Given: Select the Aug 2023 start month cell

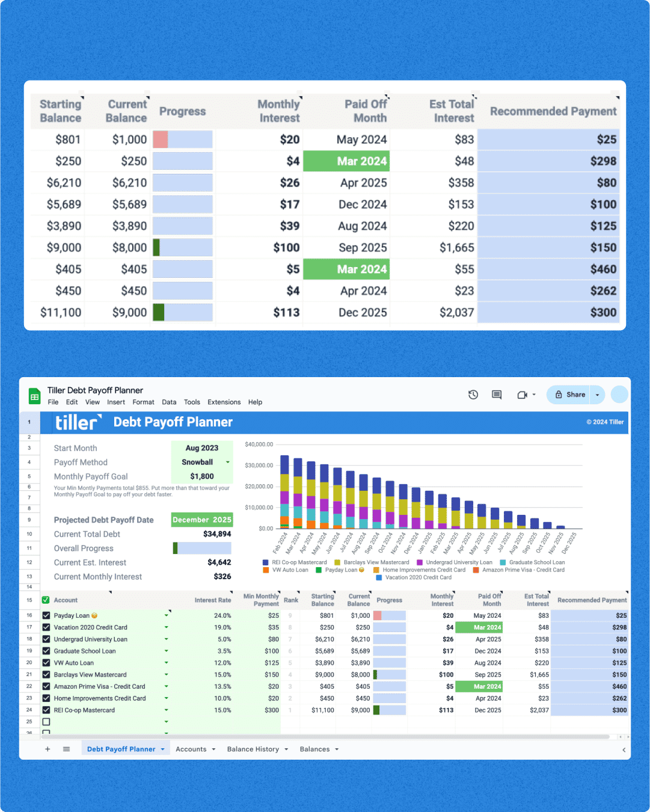Looking at the screenshot, I should click(x=202, y=448).
